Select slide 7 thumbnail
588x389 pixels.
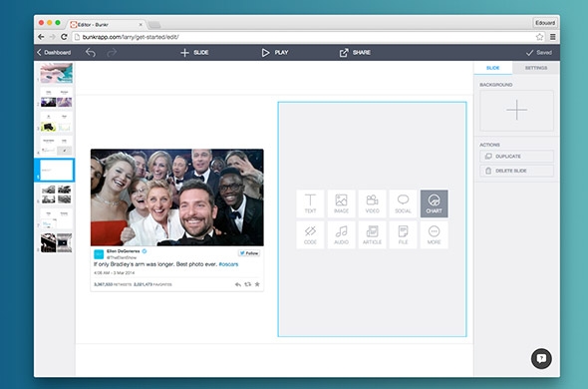pyautogui.click(x=56, y=218)
